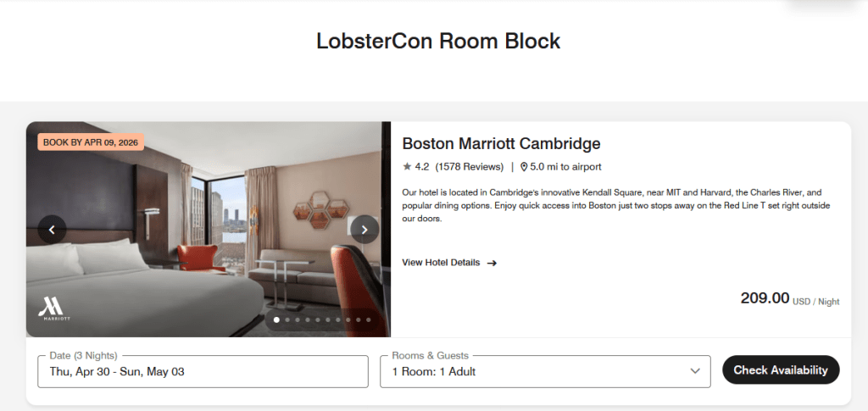
Task: Click the Marriott logo on photo
Action: (54, 309)
